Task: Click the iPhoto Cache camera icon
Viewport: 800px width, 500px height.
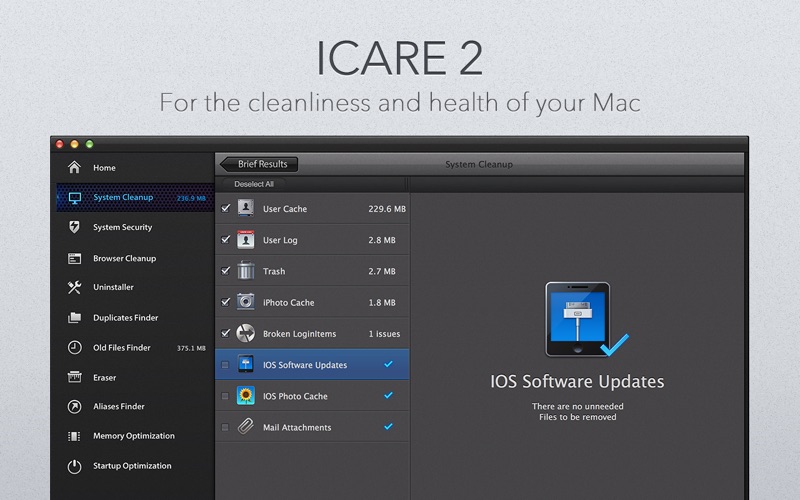Action: (245, 302)
